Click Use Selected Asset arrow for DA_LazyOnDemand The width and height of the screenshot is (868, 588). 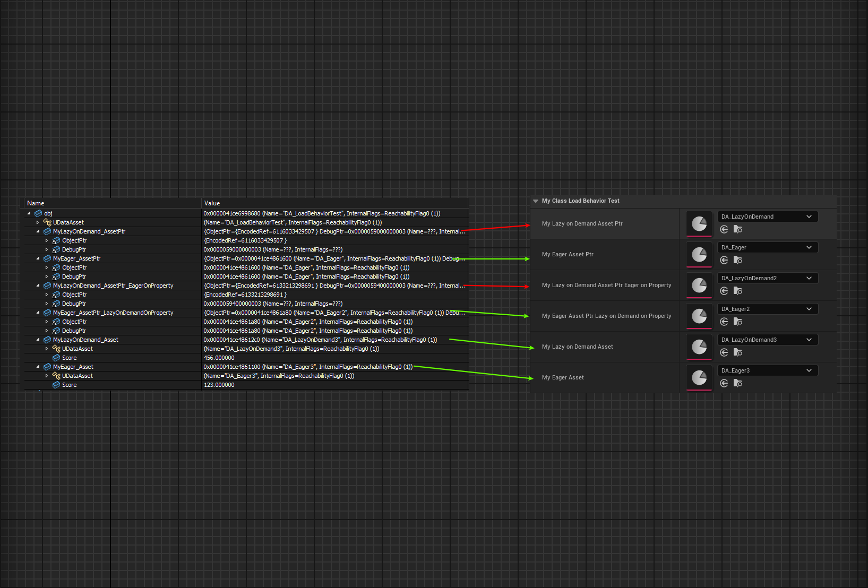[724, 229]
